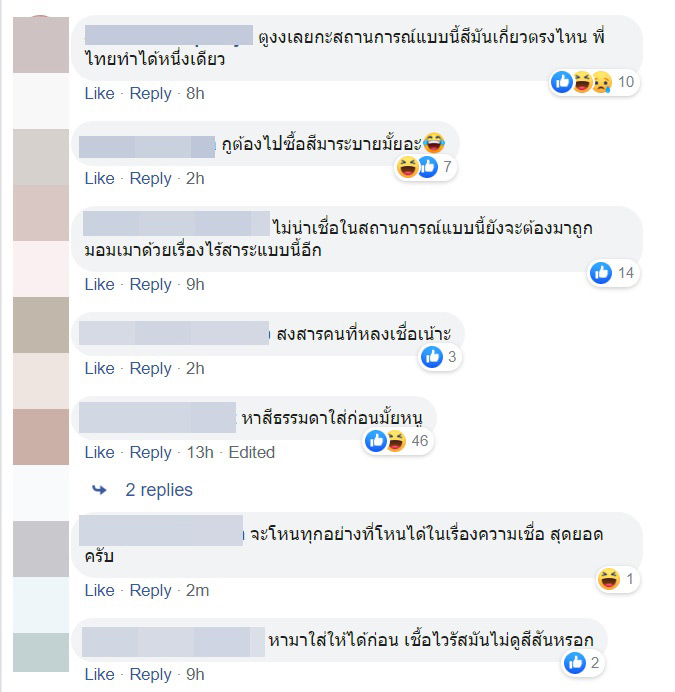Open the thumbs-up reaction count showing 14
The height and width of the screenshot is (692, 675).
pos(613,273)
